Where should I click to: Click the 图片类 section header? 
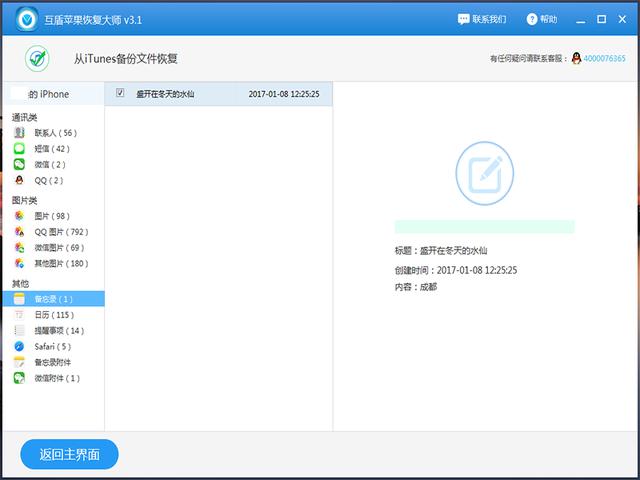(24, 200)
